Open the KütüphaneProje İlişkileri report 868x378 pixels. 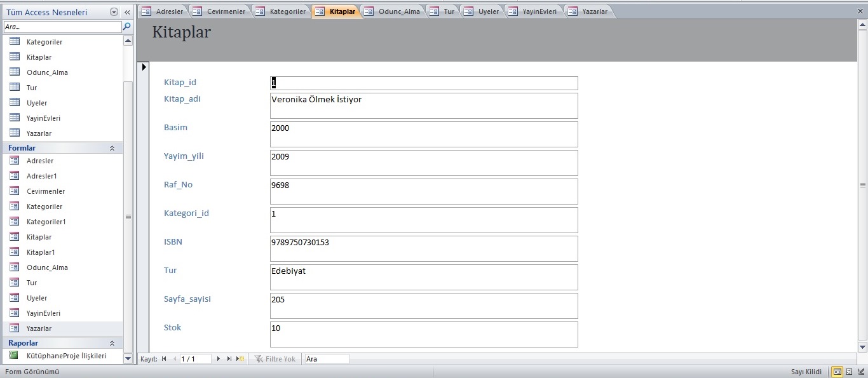(66, 356)
